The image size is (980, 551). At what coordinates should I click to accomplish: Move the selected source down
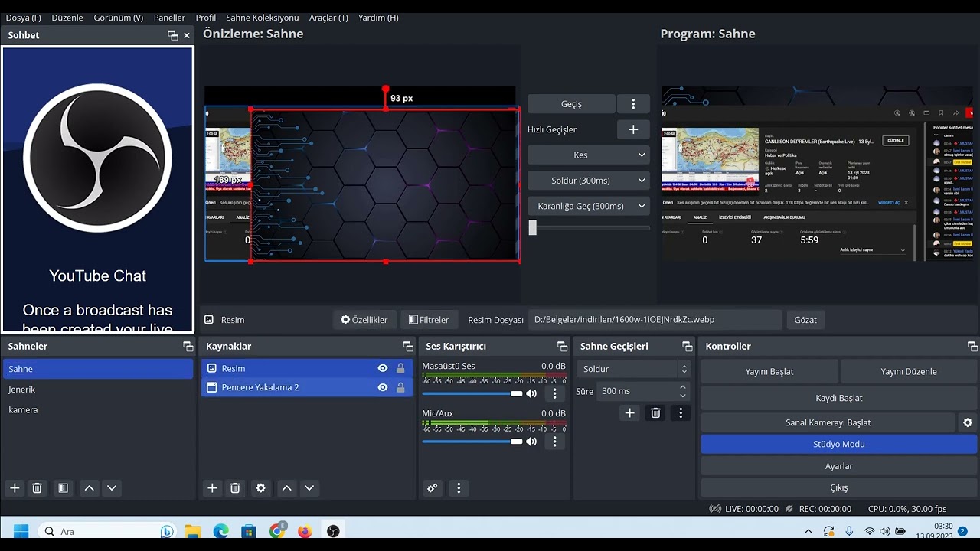coord(309,488)
